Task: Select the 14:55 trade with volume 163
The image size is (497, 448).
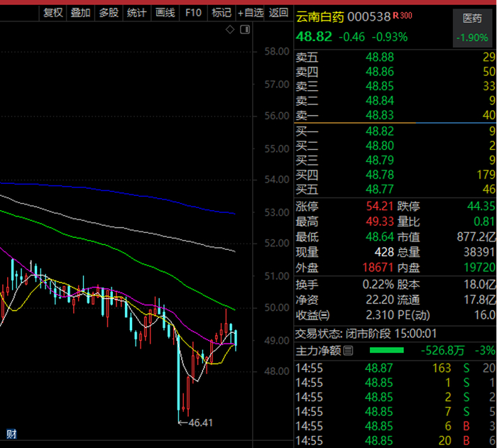Action: click(395, 368)
